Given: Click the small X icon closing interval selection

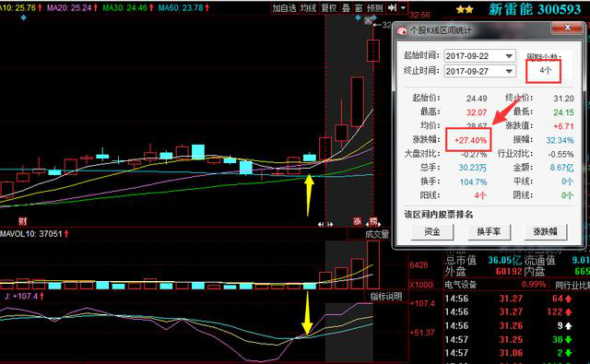Looking at the screenshot, I should tap(369, 21).
